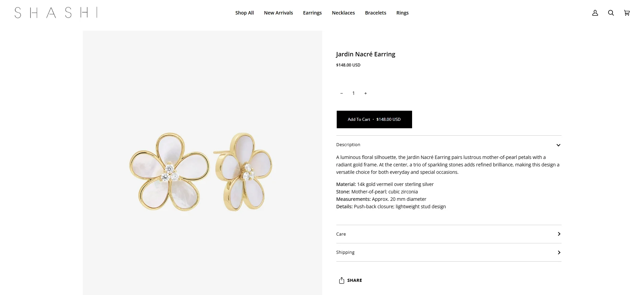Click the flower earring product image
The width and height of the screenshot is (644, 295).
202,172
